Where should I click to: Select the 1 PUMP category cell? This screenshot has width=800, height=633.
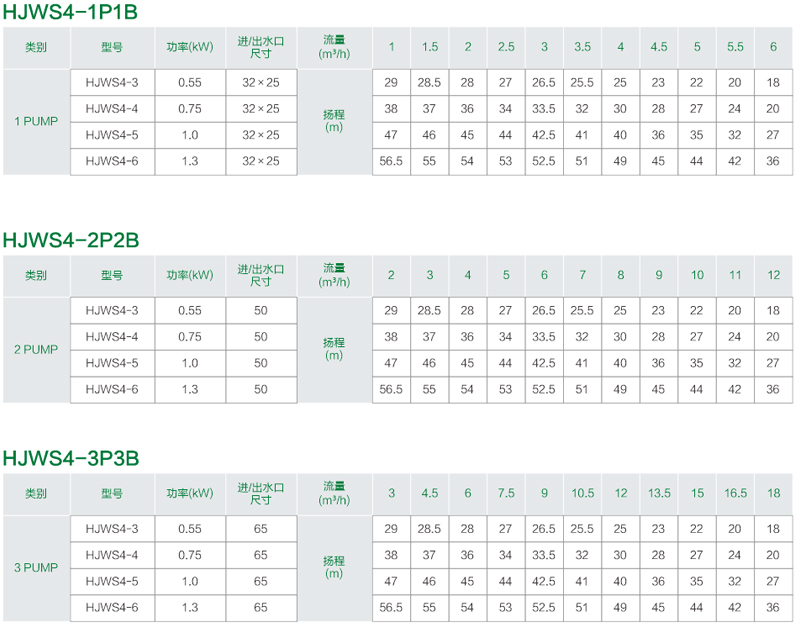pos(36,121)
